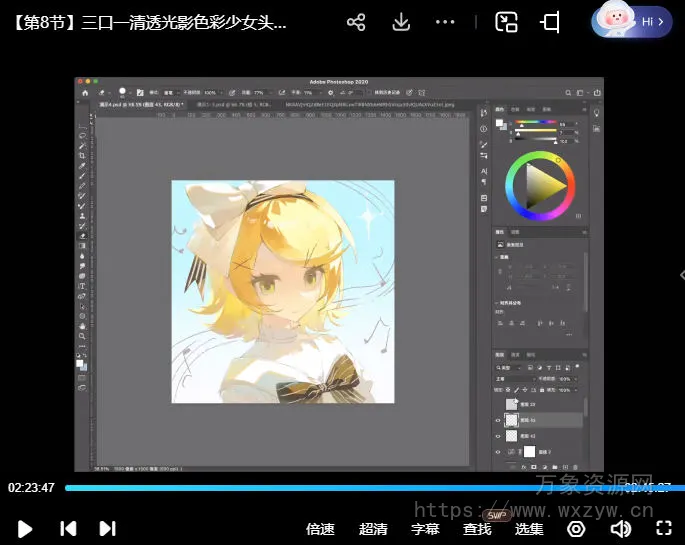Open the 超清 video quality menu
The image size is (685, 545).
click(x=373, y=528)
